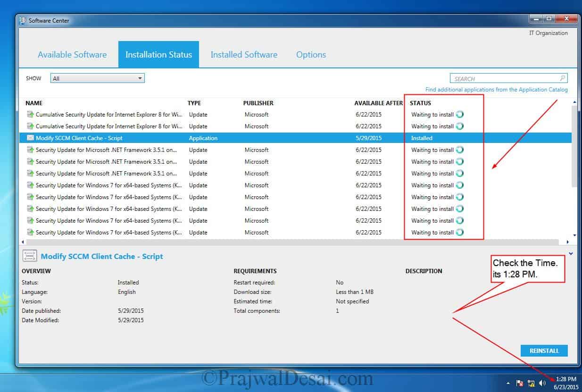
Task: Open the SHOW filter dropdown set to All
Action: (97, 78)
